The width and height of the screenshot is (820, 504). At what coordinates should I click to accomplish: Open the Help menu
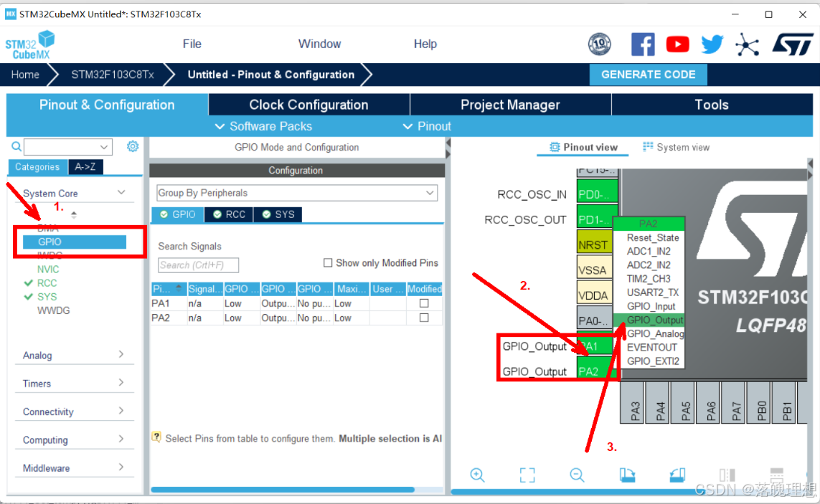click(x=425, y=44)
